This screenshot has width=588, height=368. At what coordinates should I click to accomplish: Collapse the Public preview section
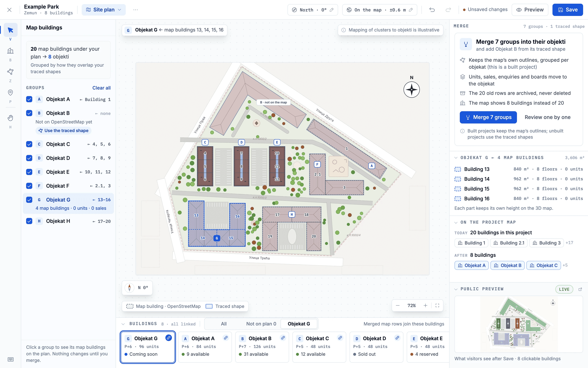[x=456, y=289]
